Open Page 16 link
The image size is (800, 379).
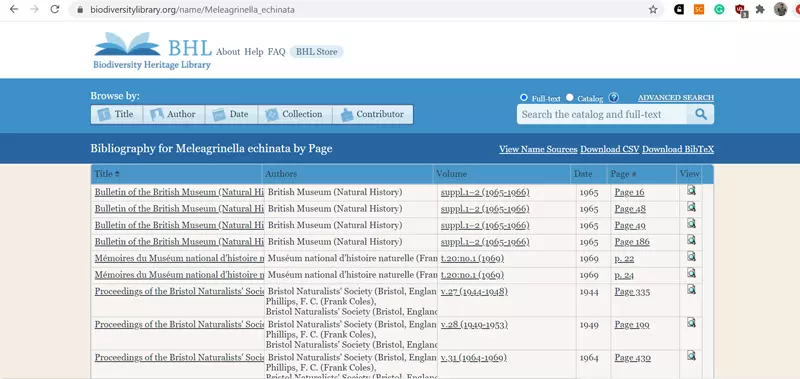pyautogui.click(x=629, y=192)
